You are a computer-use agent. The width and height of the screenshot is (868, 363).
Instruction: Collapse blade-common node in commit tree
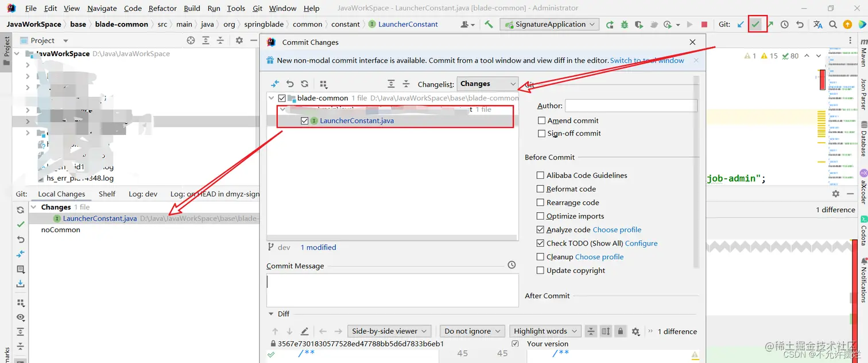coord(272,98)
